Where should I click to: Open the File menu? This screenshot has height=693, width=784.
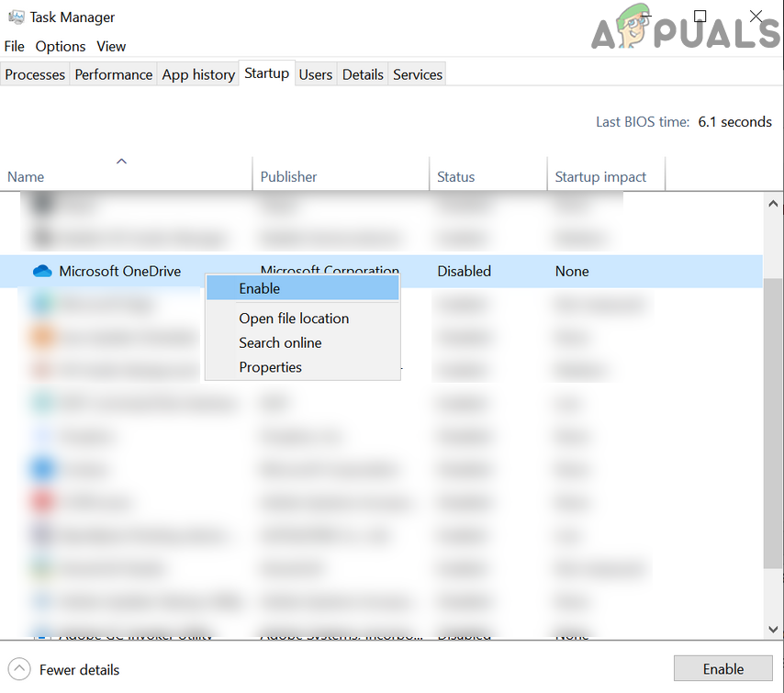tap(15, 47)
